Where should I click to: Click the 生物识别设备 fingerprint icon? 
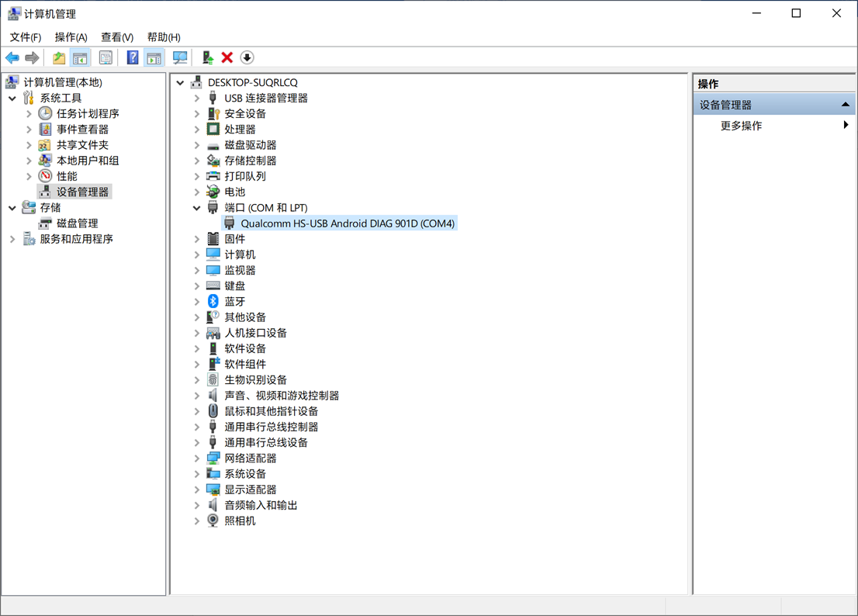coord(213,379)
